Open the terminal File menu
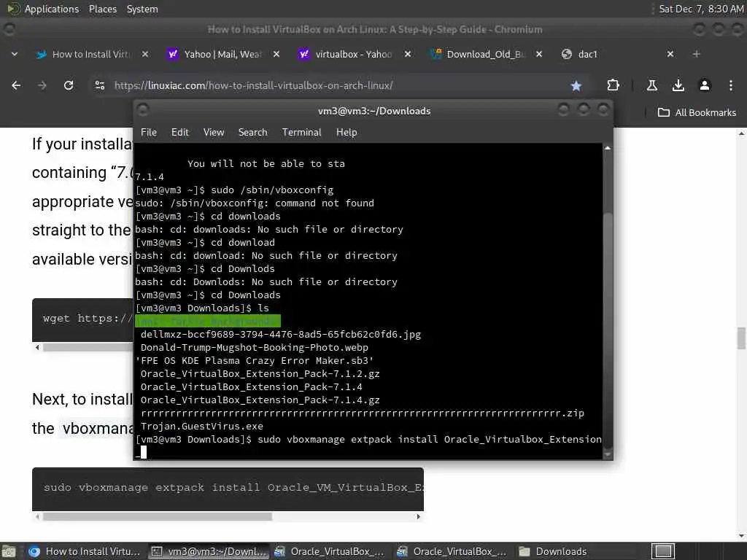The width and height of the screenshot is (747, 560). click(x=149, y=133)
